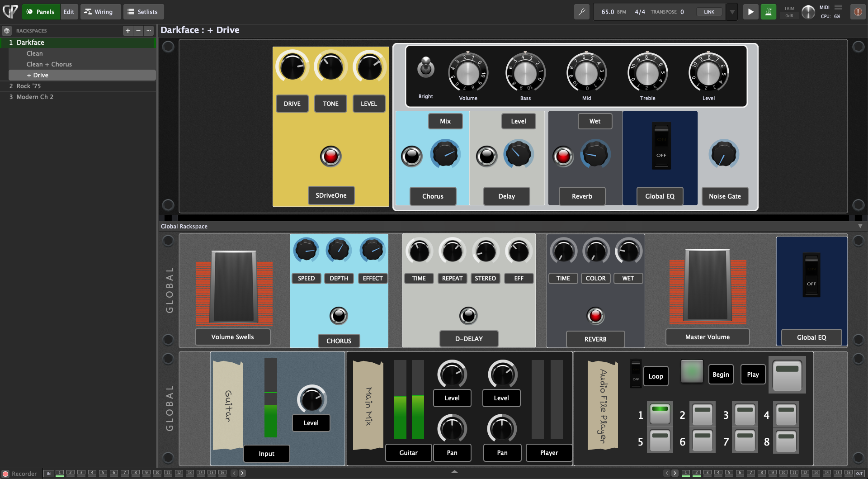Collapse the Global Rackspace with the triangle

point(860,226)
